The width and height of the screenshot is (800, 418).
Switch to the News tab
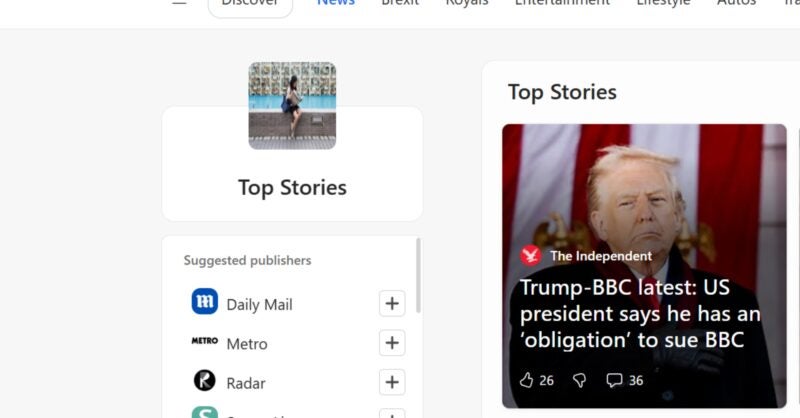tap(336, 3)
